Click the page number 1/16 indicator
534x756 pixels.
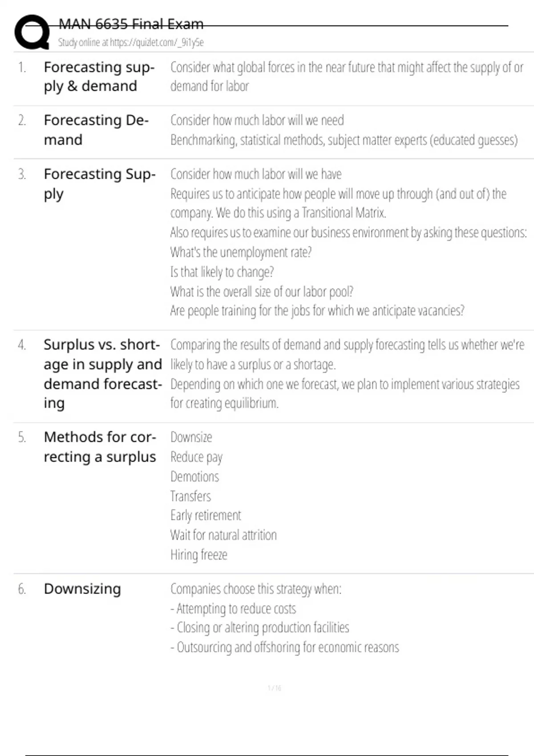(x=274, y=688)
